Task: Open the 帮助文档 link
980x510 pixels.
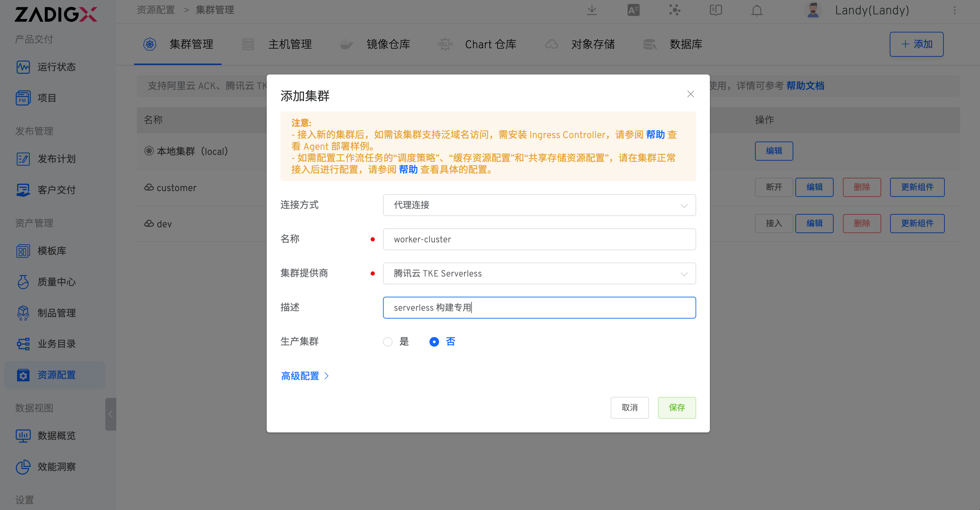Action: coord(805,85)
